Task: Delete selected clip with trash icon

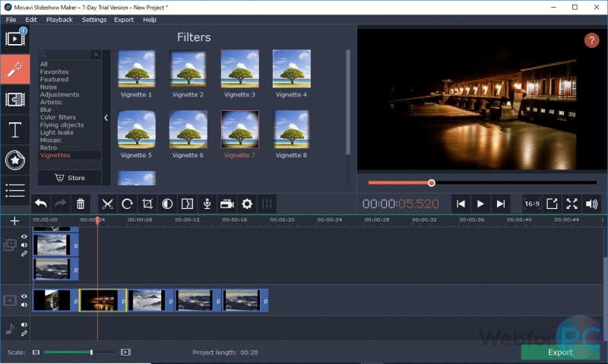Action: pos(81,204)
